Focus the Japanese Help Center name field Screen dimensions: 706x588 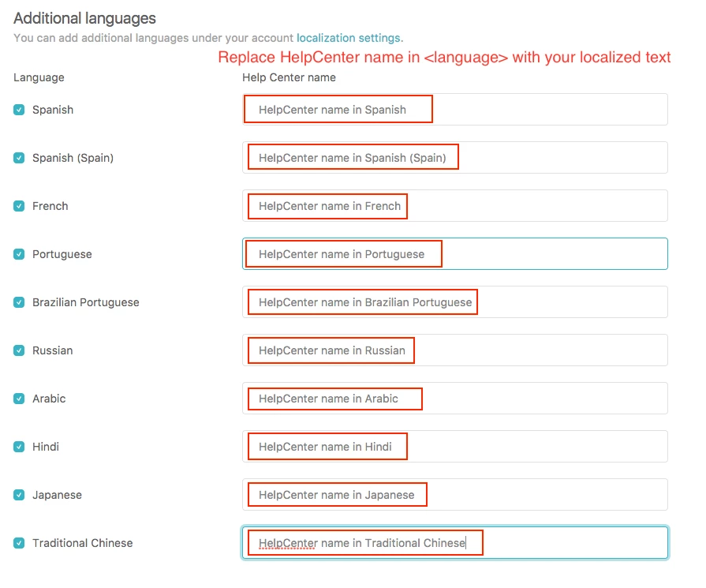tap(454, 495)
